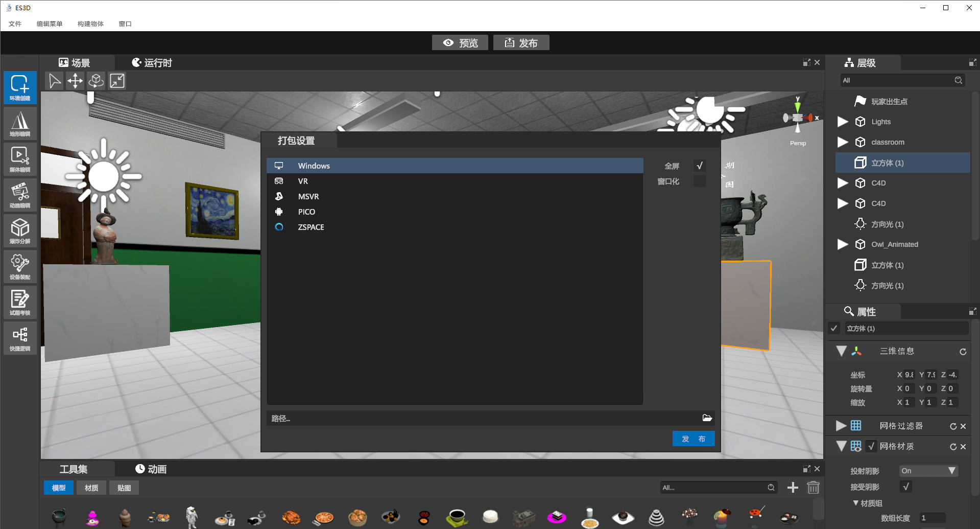Select the PICO platform option
Image resolution: width=980 pixels, height=529 pixels.
point(455,212)
